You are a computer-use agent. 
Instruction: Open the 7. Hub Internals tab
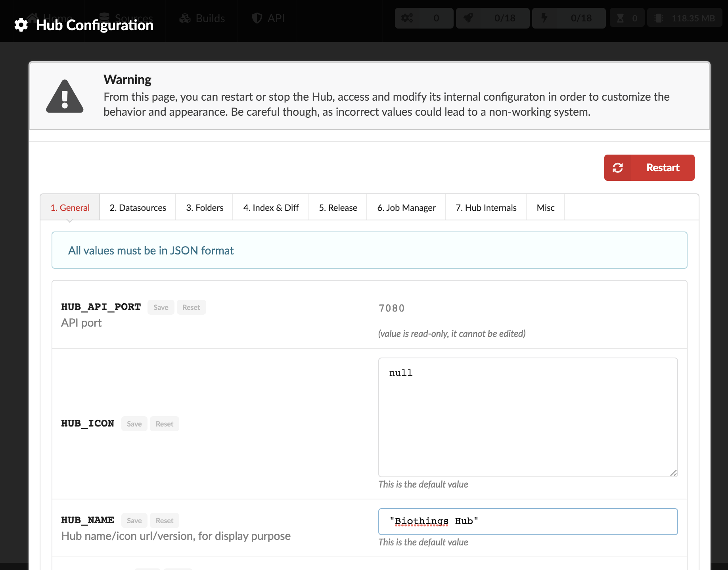point(486,208)
